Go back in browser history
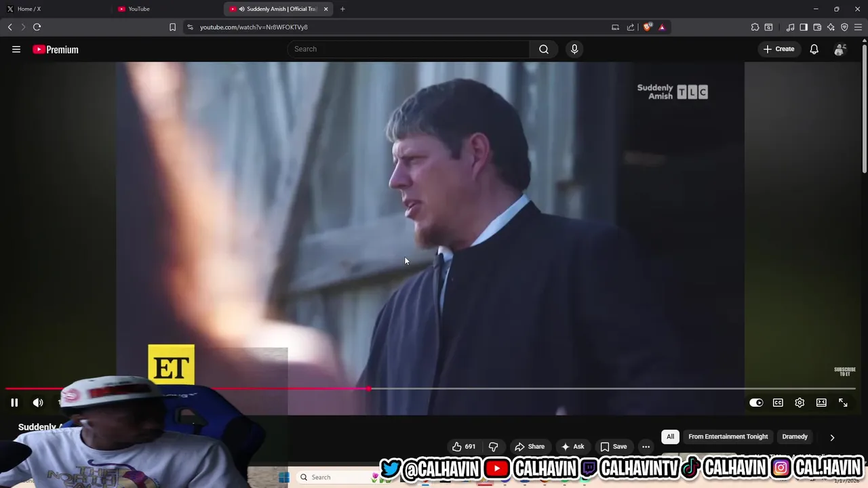The height and width of the screenshot is (488, 868). [9, 27]
